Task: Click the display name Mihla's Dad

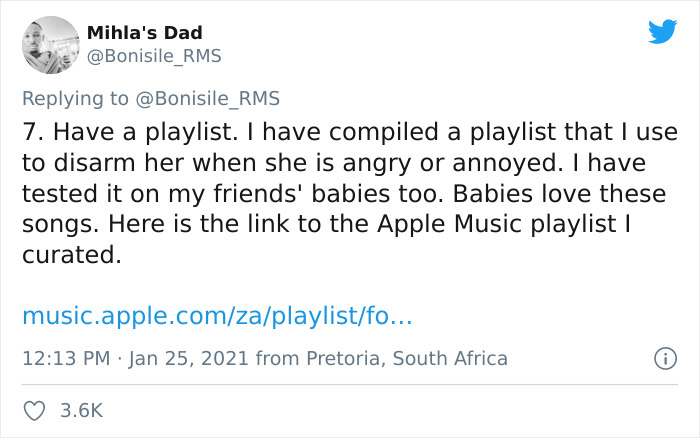Action: pos(145,34)
